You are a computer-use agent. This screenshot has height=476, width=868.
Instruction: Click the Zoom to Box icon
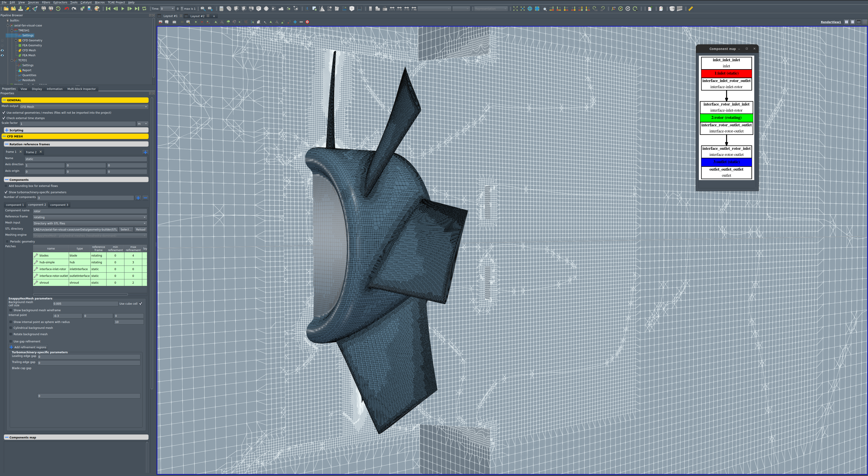click(x=545, y=9)
